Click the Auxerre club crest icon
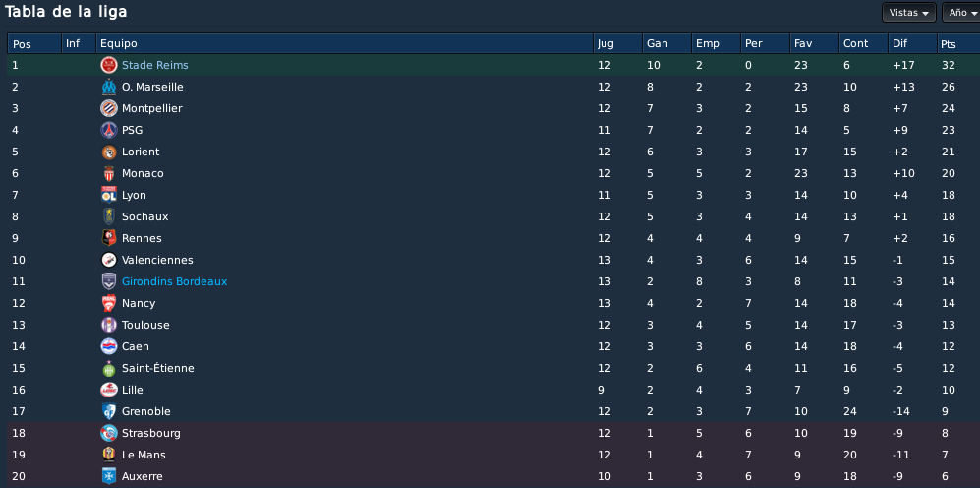The width and height of the screenshot is (980, 488). pos(109,476)
